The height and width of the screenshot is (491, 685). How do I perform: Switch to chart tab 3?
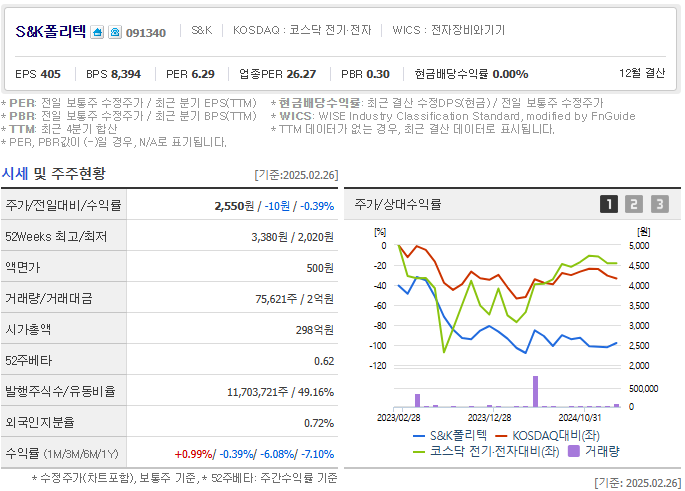pyautogui.click(x=660, y=204)
